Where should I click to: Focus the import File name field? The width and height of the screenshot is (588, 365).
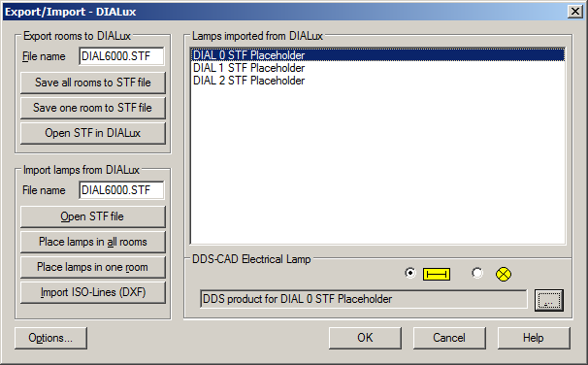[x=121, y=190]
